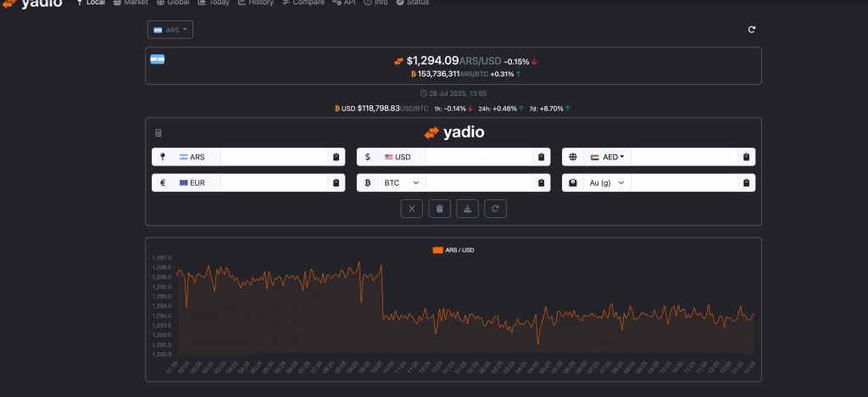868x397 pixels.
Task: Open the BTC unit dropdown
Action: 402,182
